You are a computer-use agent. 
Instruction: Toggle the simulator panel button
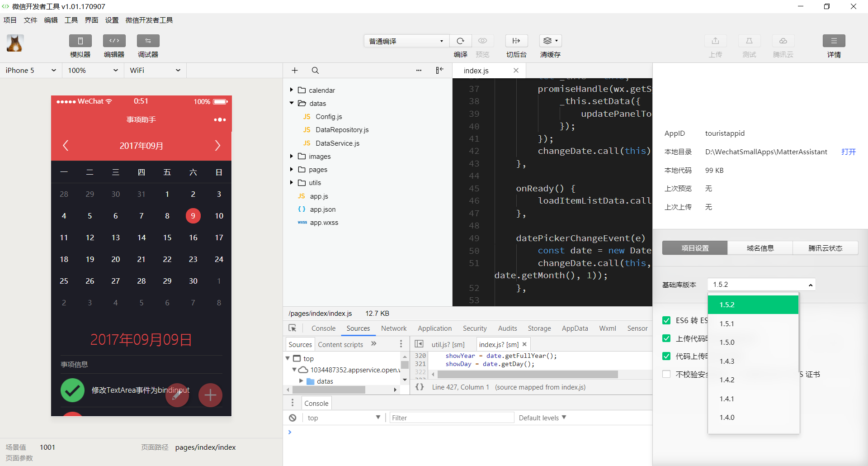click(x=80, y=41)
